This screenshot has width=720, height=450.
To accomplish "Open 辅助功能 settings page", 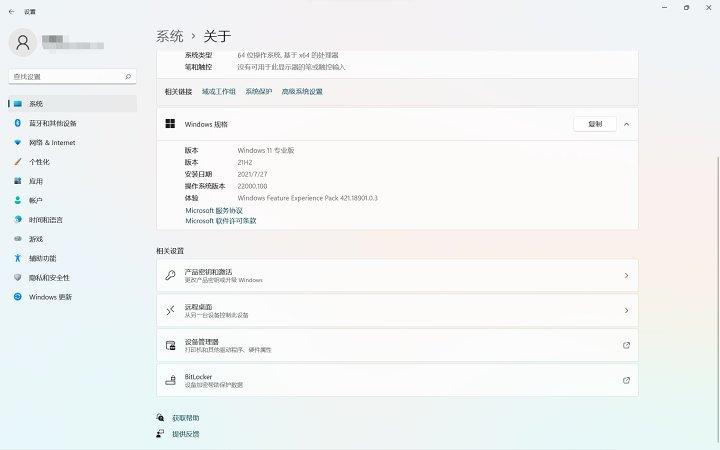I will pyautogui.click(x=73, y=258).
